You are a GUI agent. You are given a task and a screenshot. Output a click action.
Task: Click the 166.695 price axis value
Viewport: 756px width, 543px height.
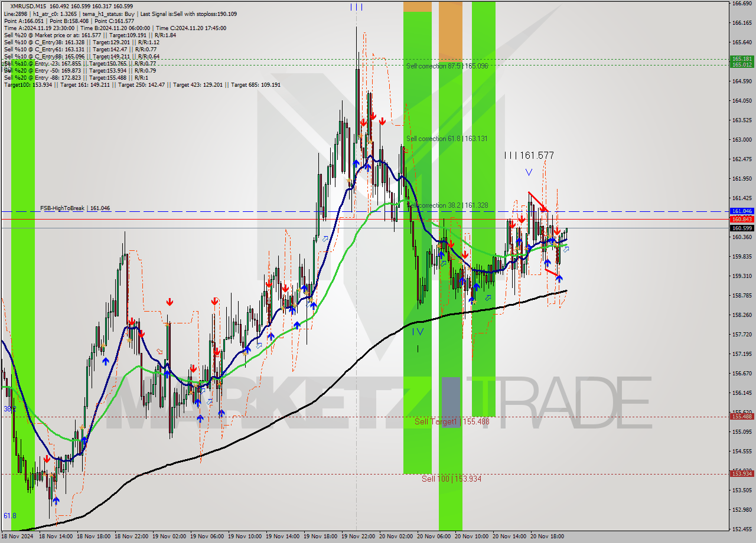pyautogui.click(x=742, y=4)
